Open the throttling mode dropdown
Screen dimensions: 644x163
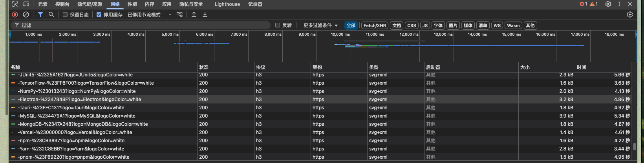(150, 14)
